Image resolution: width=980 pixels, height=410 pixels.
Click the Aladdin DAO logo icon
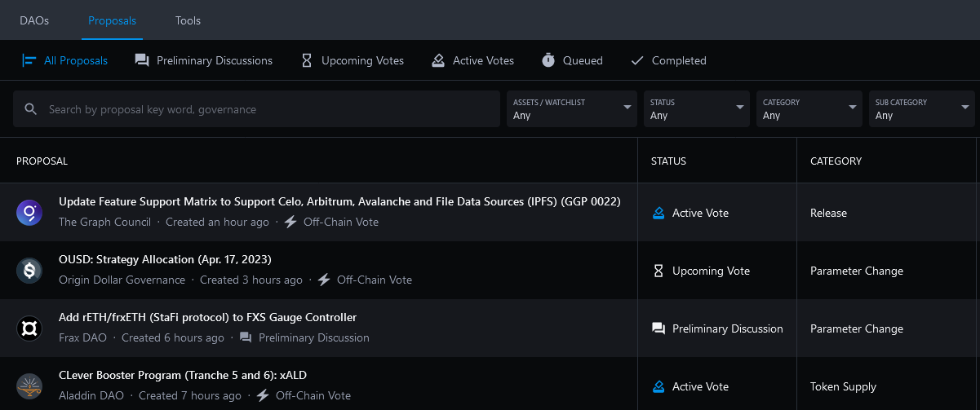pos(29,386)
